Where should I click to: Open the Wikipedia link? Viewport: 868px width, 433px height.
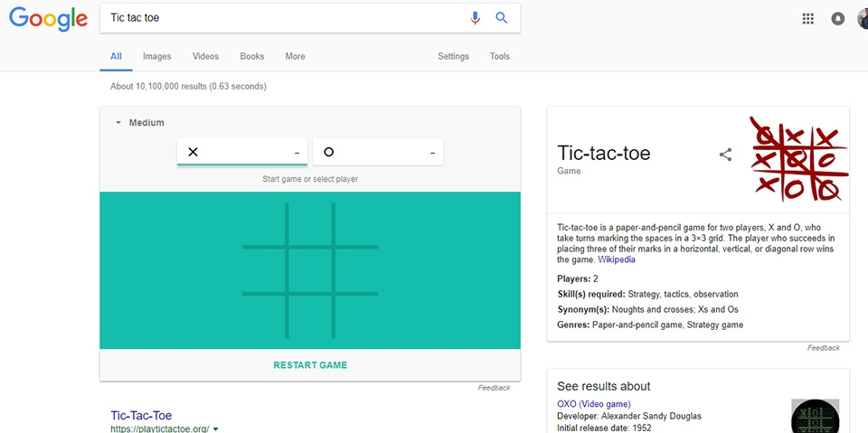tap(617, 259)
